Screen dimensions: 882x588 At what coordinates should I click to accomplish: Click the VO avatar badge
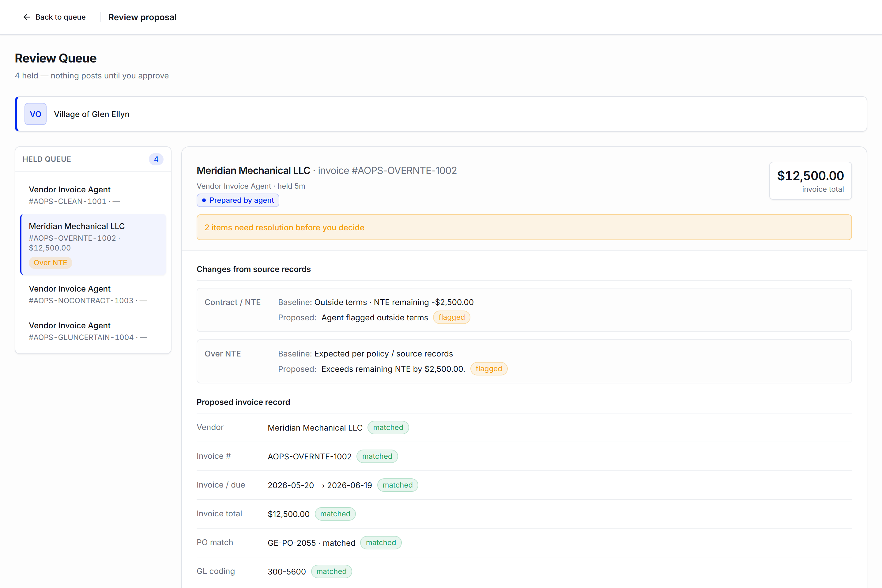36,114
